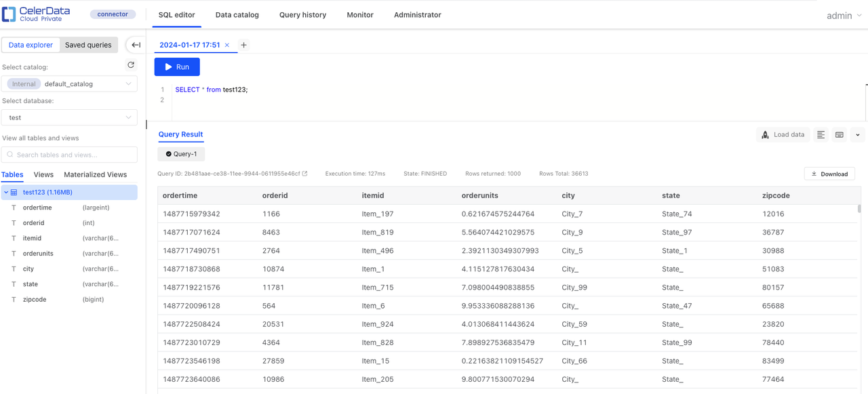Open the Query ID external link icon
868x394 pixels.
coord(305,174)
